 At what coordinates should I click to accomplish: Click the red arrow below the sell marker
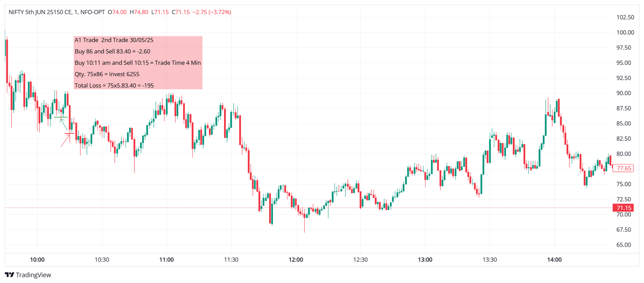click(x=65, y=140)
